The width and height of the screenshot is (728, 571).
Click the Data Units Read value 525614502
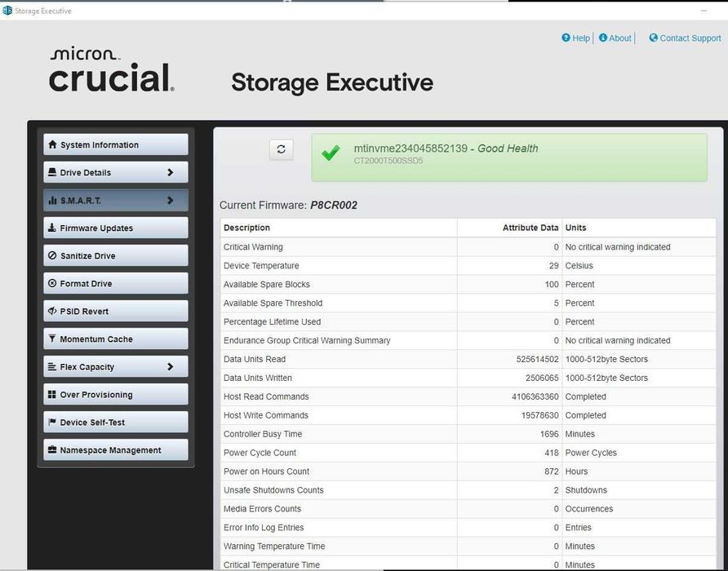pyautogui.click(x=537, y=359)
